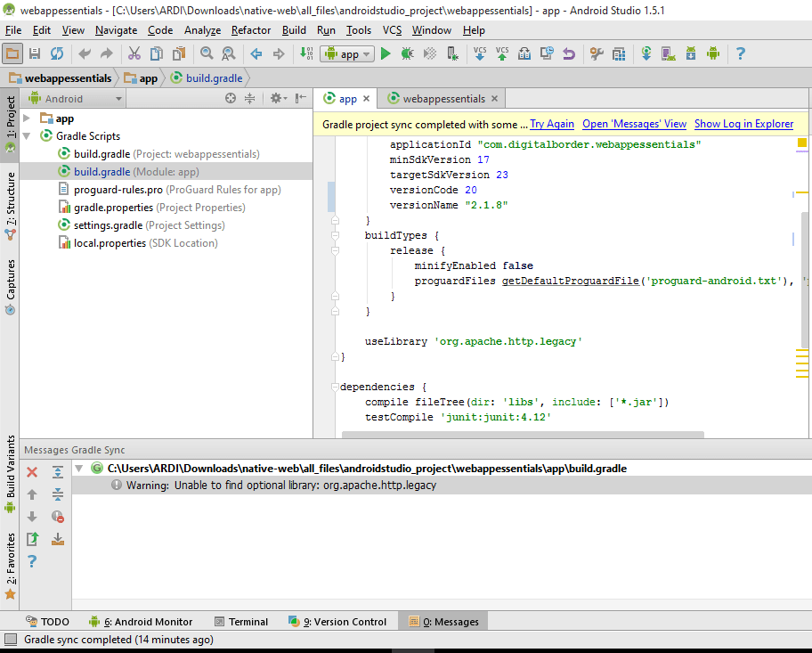This screenshot has width=812, height=653.
Task: Click the Synchronize toolbar icon
Action: tap(57, 53)
